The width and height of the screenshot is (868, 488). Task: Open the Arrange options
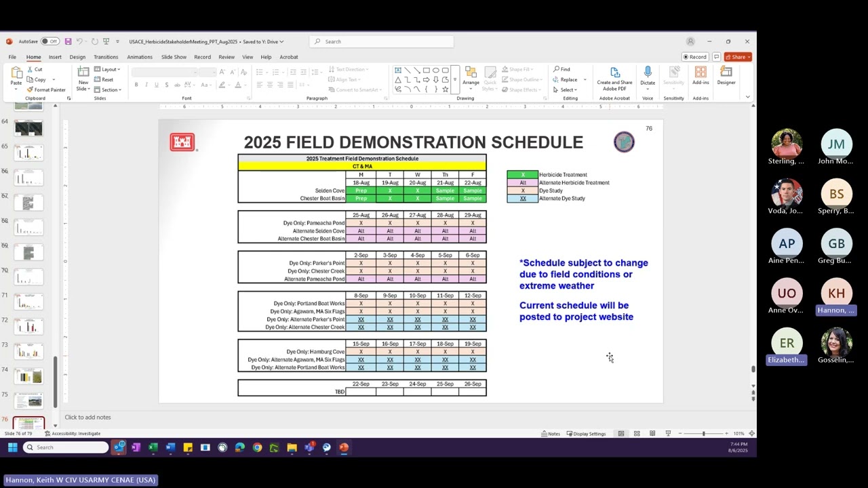click(x=471, y=79)
